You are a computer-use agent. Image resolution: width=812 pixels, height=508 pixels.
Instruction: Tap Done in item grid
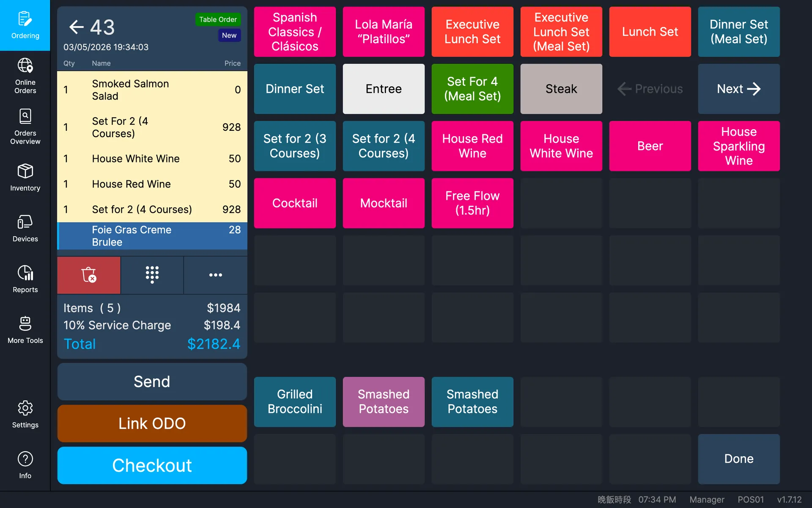(739, 459)
